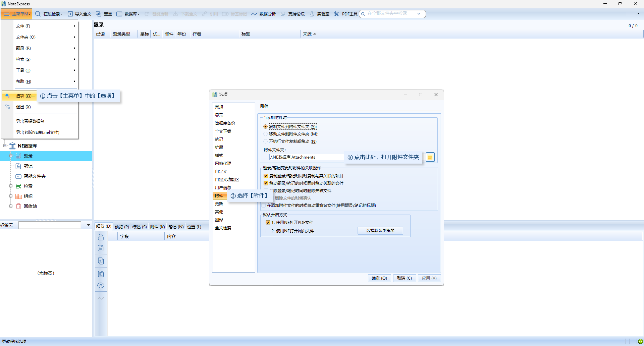The width and height of the screenshot is (644, 346).
Task: Open the PDF工具 icon
Action: [336, 14]
